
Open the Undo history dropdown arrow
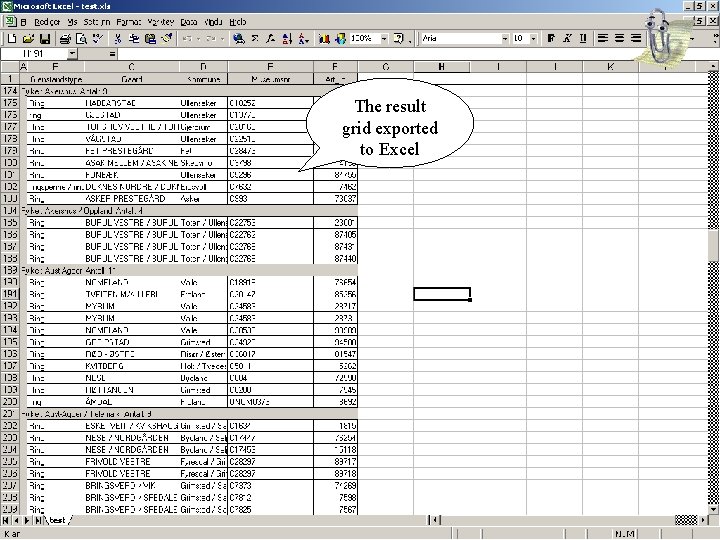(198, 39)
